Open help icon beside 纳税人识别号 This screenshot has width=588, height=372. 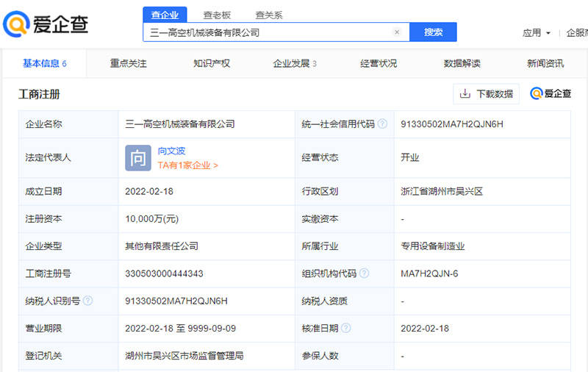pyautogui.click(x=87, y=301)
